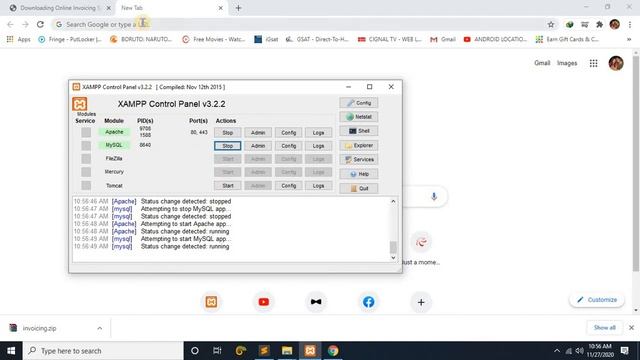
Task: Open Gmail bookmark in bookmarks bar
Action: (442, 39)
